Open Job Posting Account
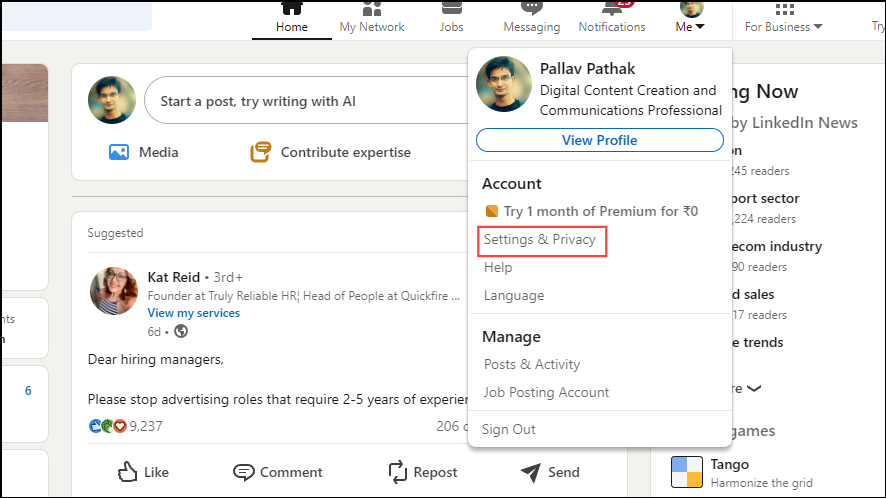The width and height of the screenshot is (886, 498). [546, 392]
